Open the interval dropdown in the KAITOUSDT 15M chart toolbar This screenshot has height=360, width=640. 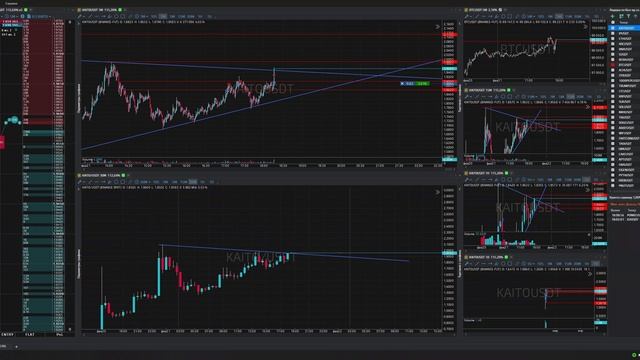click(532, 97)
